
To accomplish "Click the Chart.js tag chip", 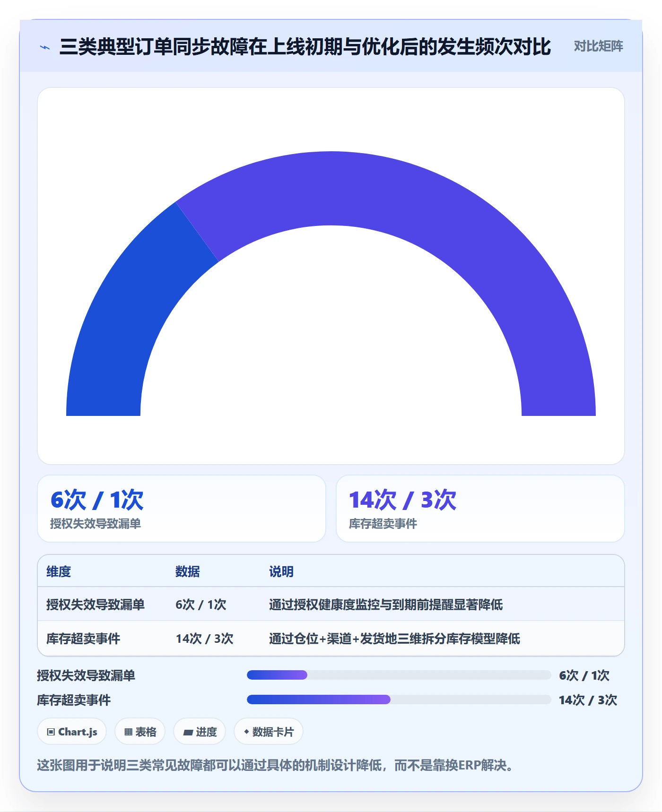I will pyautogui.click(x=72, y=732).
